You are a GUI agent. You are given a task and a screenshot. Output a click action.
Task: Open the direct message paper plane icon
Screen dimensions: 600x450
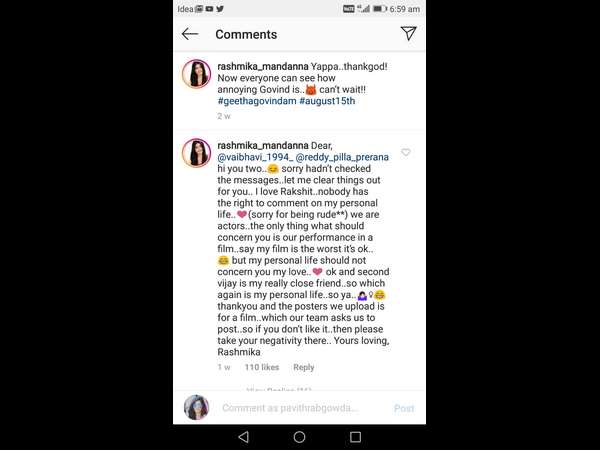[x=408, y=34]
